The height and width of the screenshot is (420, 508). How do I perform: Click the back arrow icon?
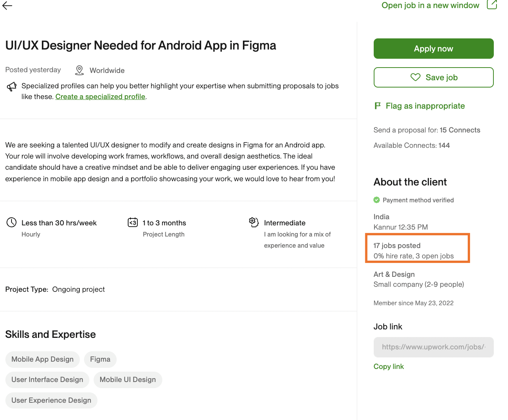(x=7, y=5)
